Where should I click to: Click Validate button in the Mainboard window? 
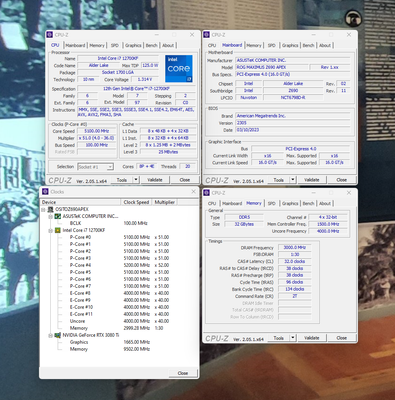(x=311, y=180)
